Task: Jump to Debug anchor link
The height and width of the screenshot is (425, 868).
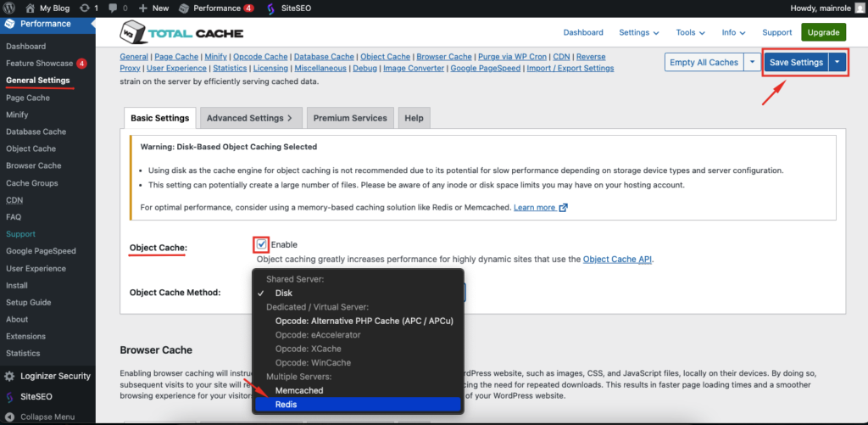Action: tap(365, 68)
